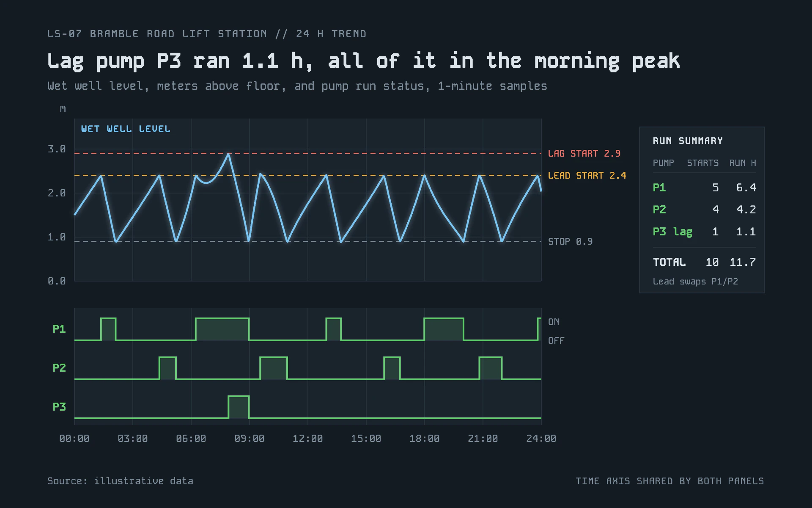Viewport: 812px width, 508px height.
Task: Click the 'LS-07 BRAMBLE ROAD LIFT STATION' header
Action: point(157,34)
